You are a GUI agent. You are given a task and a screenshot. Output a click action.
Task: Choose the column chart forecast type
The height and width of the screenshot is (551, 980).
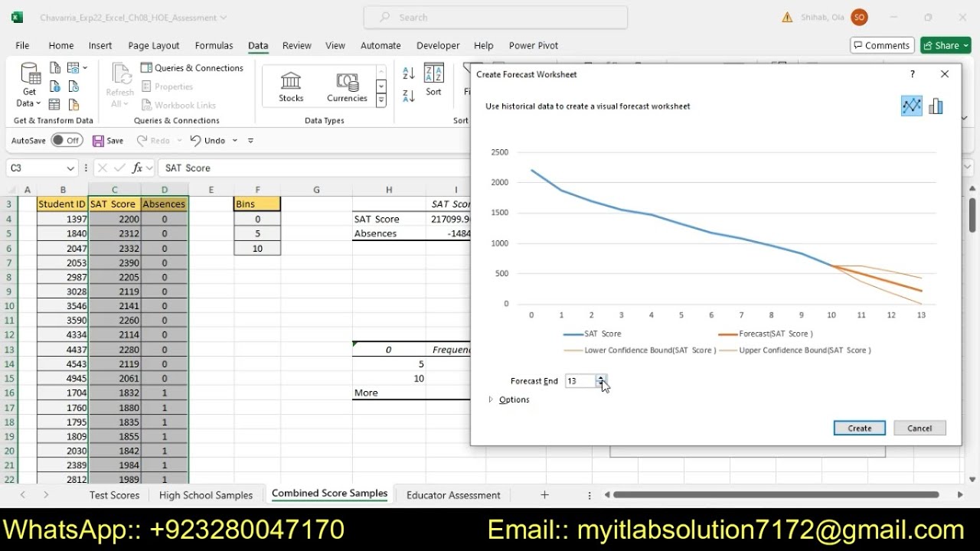pyautogui.click(x=936, y=106)
